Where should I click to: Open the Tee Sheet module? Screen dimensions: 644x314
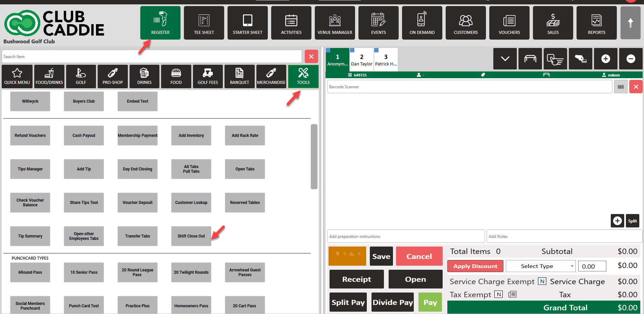point(204,23)
